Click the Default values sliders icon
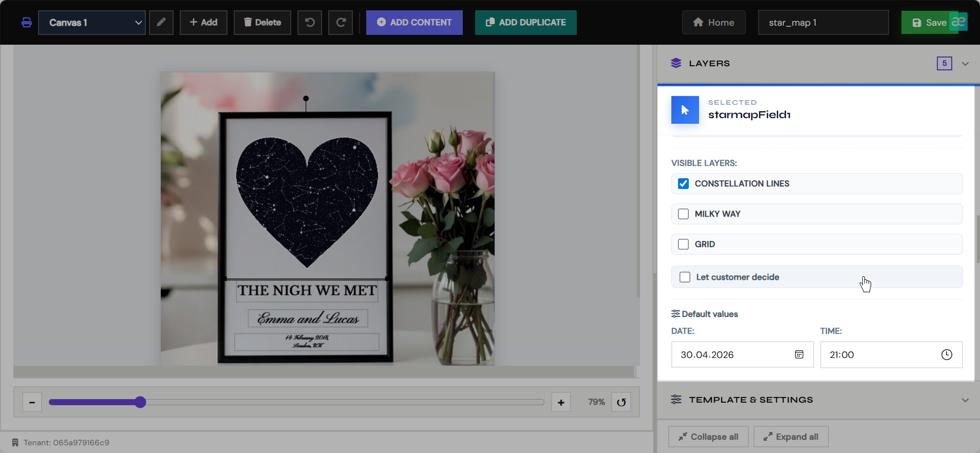 click(x=676, y=314)
